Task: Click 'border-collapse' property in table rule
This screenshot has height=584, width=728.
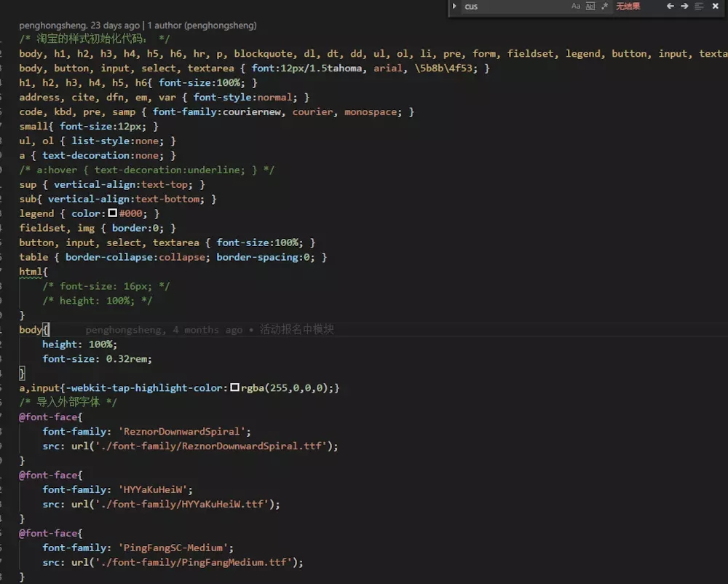Action: click(x=108, y=257)
